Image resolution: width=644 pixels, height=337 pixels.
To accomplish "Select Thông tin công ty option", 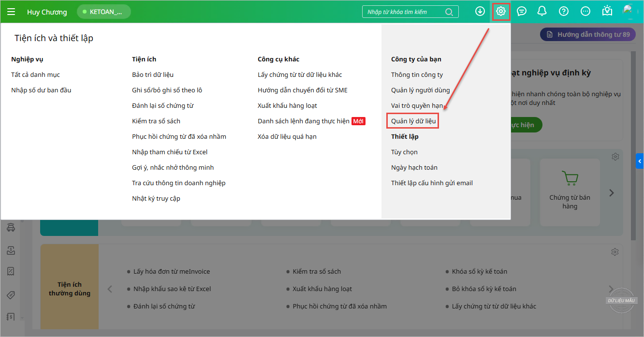I will click(417, 74).
